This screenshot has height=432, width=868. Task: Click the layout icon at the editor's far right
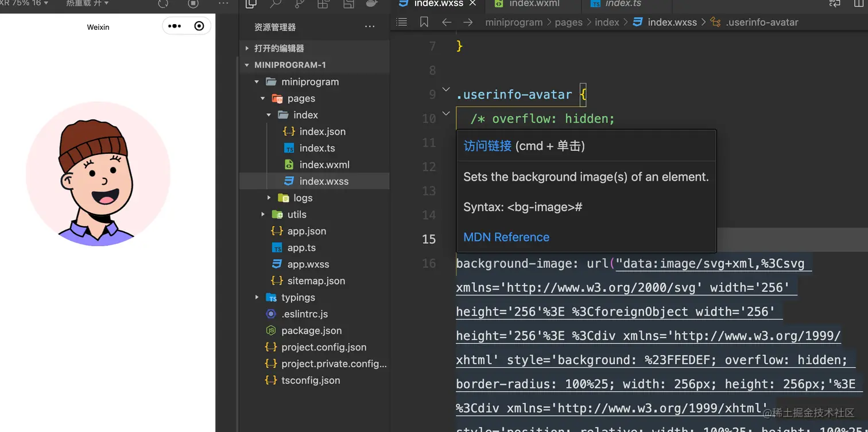click(x=859, y=3)
